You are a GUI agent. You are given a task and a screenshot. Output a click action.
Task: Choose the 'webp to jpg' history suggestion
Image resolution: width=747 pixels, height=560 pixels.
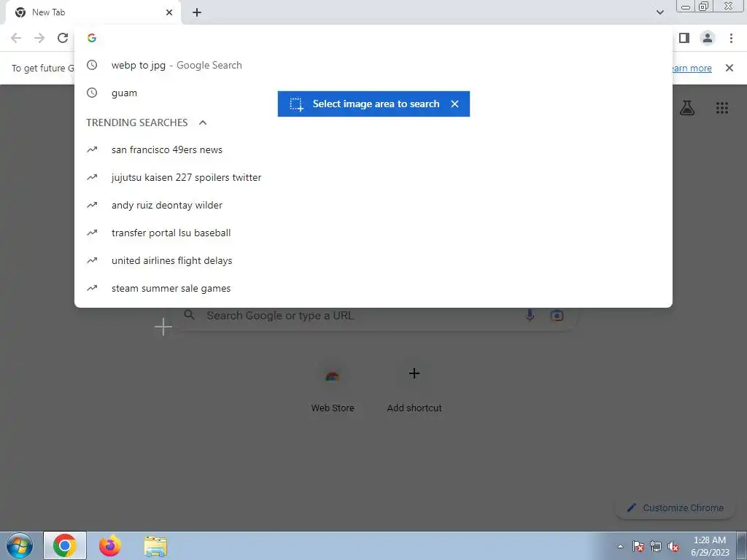(x=373, y=65)
